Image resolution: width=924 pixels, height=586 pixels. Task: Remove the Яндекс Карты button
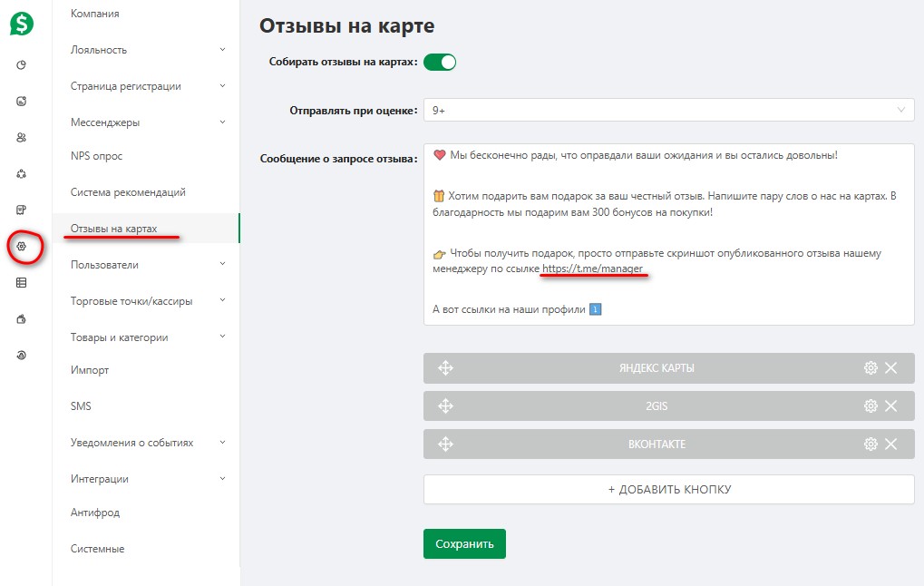pyautogui.click(x=891, y=368)
